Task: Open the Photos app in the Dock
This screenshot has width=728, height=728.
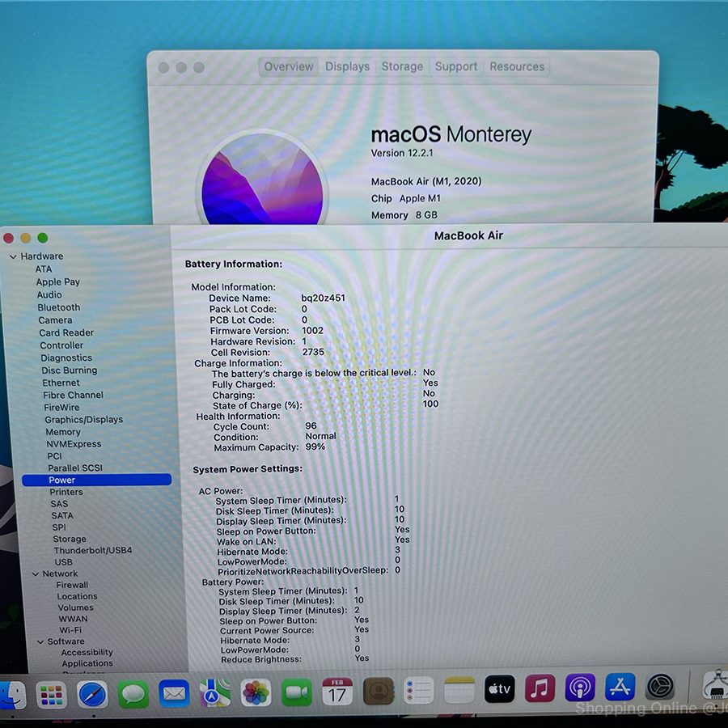Action: 256,692
